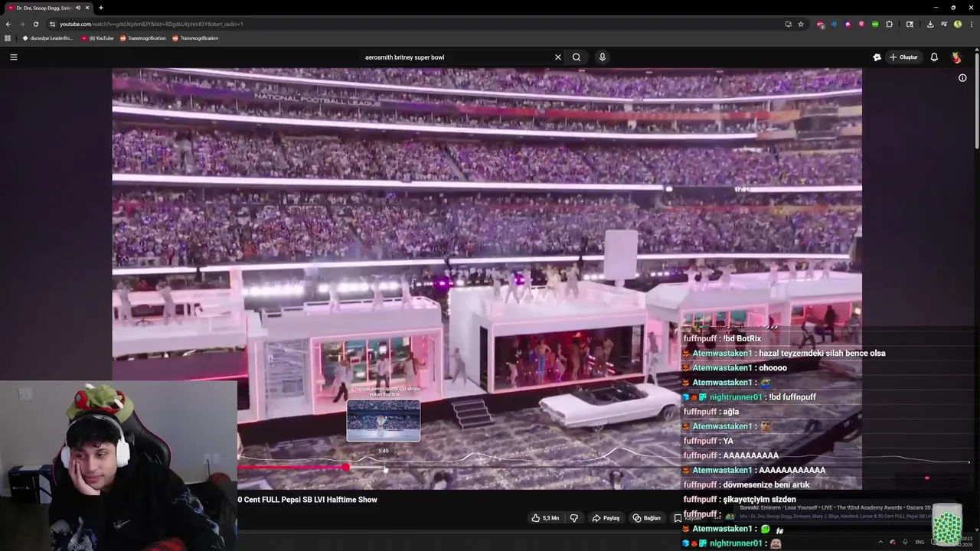Open YouTube notifications bell
Screen dimensions: 980x551
[934, 57]
